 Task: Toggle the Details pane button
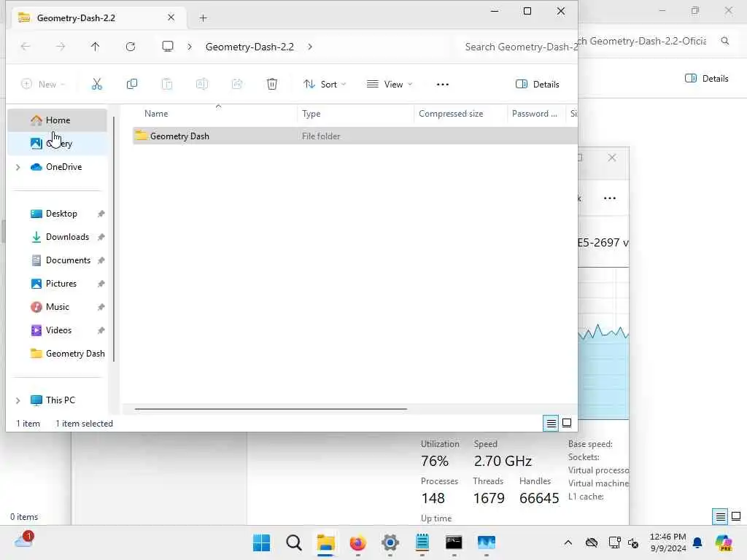[x=538, y=85]
